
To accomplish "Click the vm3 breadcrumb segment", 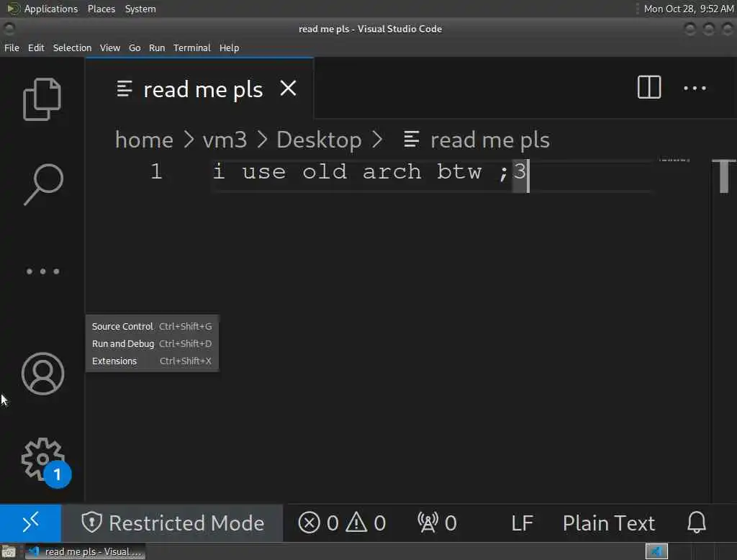I will (x=225, y=140).
